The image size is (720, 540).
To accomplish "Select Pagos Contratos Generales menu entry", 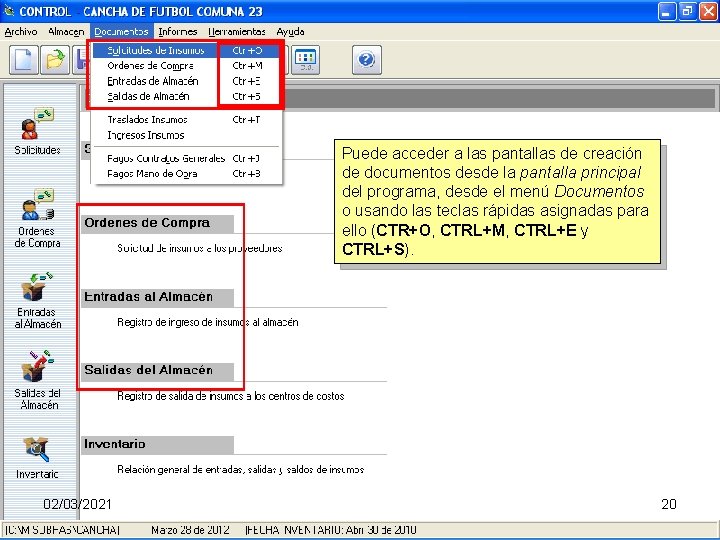I will (185, 158).
